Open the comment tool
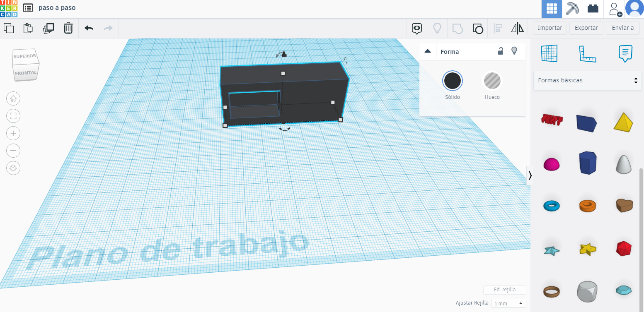Image resolution: width=644 pixels, height=312 pixels. point(416,28)
